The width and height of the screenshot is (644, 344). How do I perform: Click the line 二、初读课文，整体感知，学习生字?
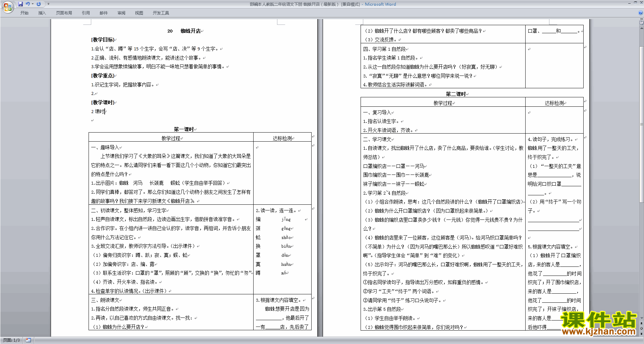(x=129, y=210)
